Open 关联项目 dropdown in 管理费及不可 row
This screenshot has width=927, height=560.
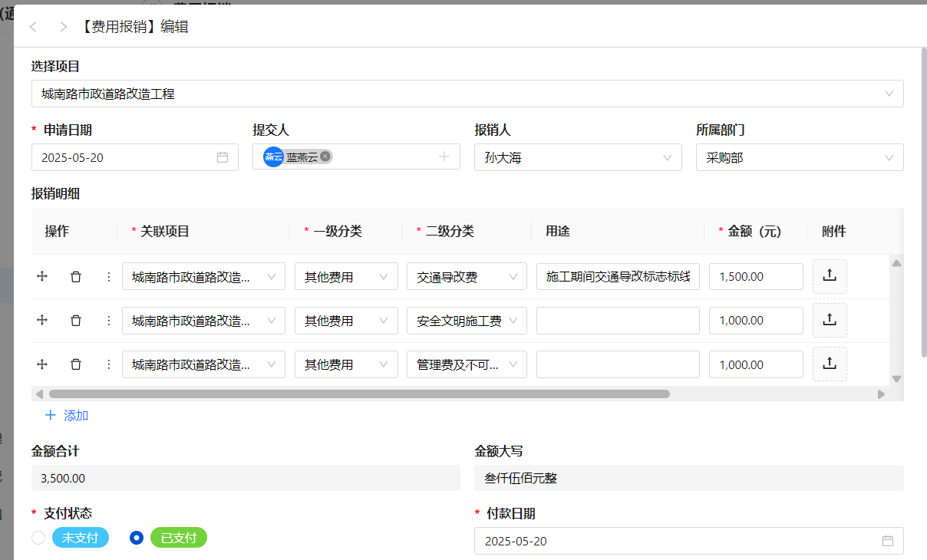pyautogui.click(x=203, y=364)
